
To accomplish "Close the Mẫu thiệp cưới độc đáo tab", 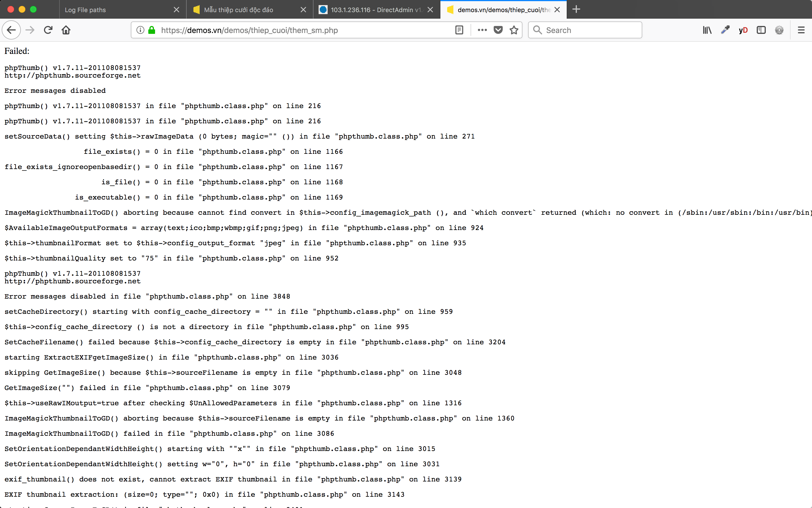I will click(303, 10).
